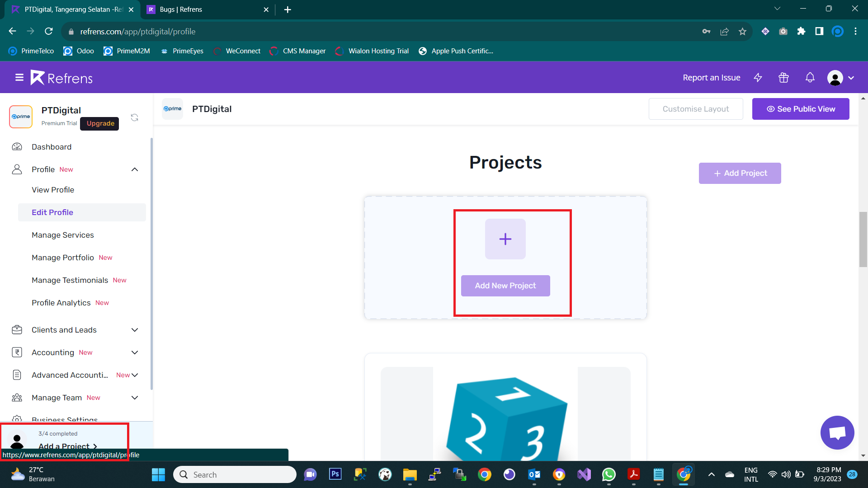Image resolution: width=868 pixels, height=488 pixels.
Task: Open the CMS Manager bookmark
Action: pos(297,51)
